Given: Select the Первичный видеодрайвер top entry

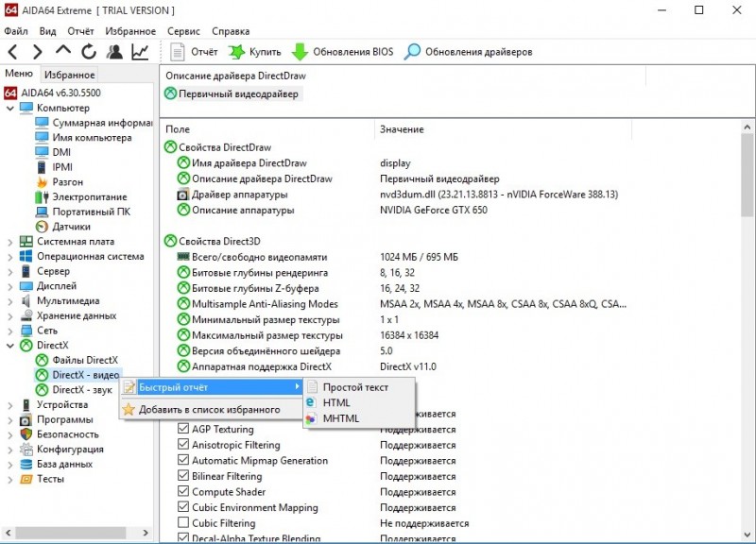Looking at the screenshot, I should tap(232, 93).
